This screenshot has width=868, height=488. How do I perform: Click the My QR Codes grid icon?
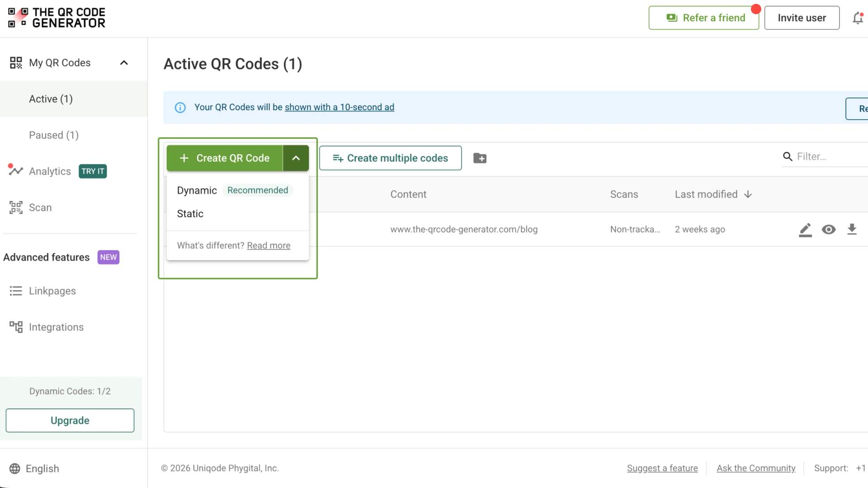click(16, 63)
